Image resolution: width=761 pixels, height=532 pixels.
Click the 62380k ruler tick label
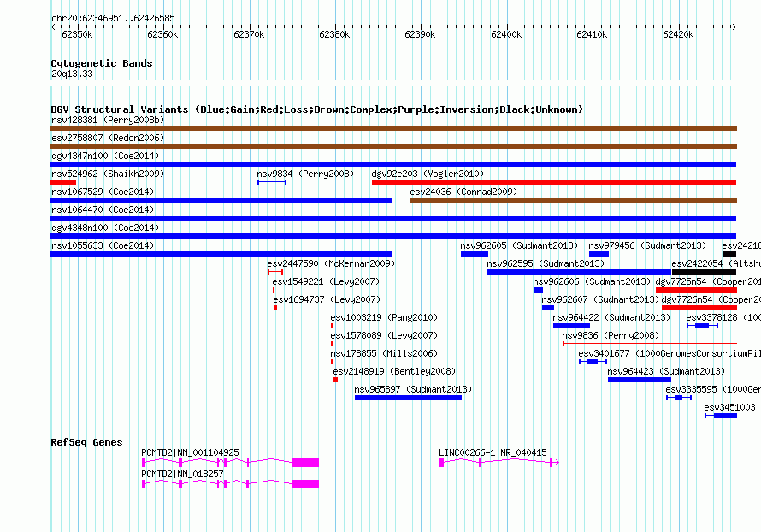(334, 34)
